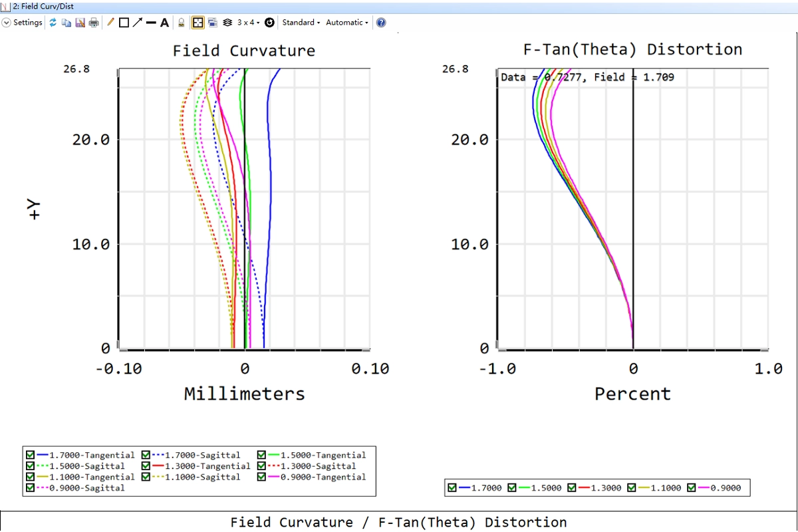The width and height of the screenshot is (798, 532).
Task: Select the pencil annotation tool
Action: pyautogui.click(x=110, y=23)
